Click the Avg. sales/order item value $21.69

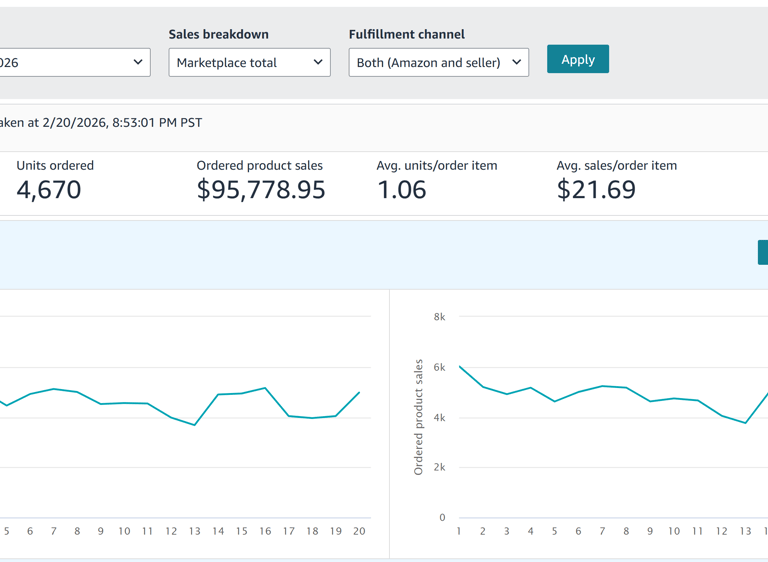[596, 189]
